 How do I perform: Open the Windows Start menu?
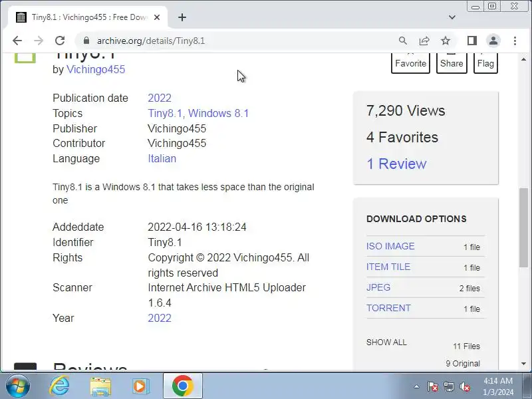[17, 386]
